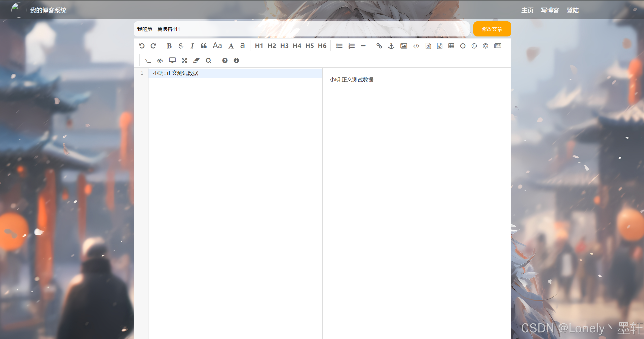Toggle full HTML preview desktop icon
644x339 pixels.
(172, 60)
